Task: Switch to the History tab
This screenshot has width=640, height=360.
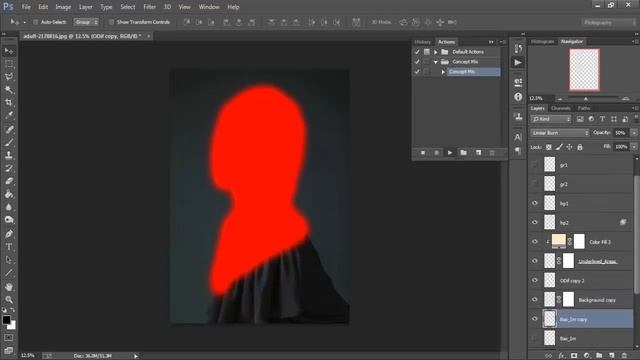Action: (422, 42)
